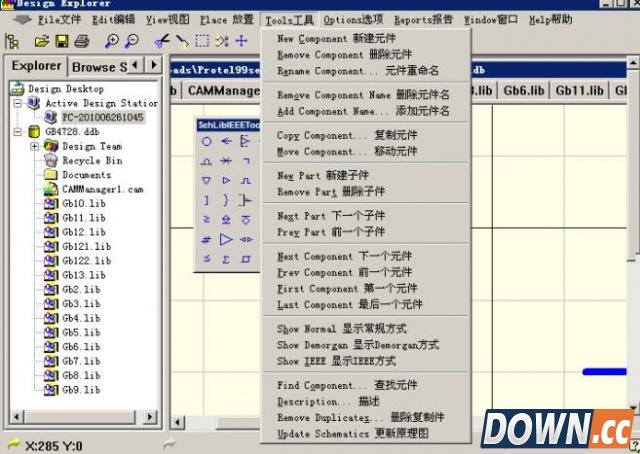The height and width of the screenshot is (454, 640).
Task: Toggle the project manager panel icon in toolbar
Action: pos(12,41)
